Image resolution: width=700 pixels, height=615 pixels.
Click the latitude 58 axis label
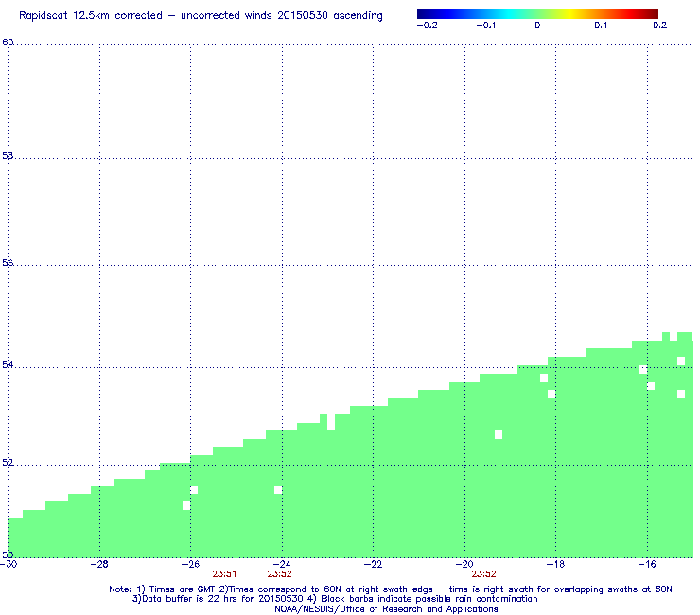pos(8,156)
